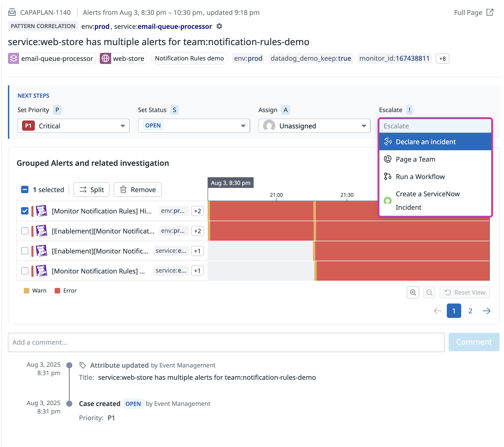
Task: Select Run a Workflow option
Action: tap(435, 177)
